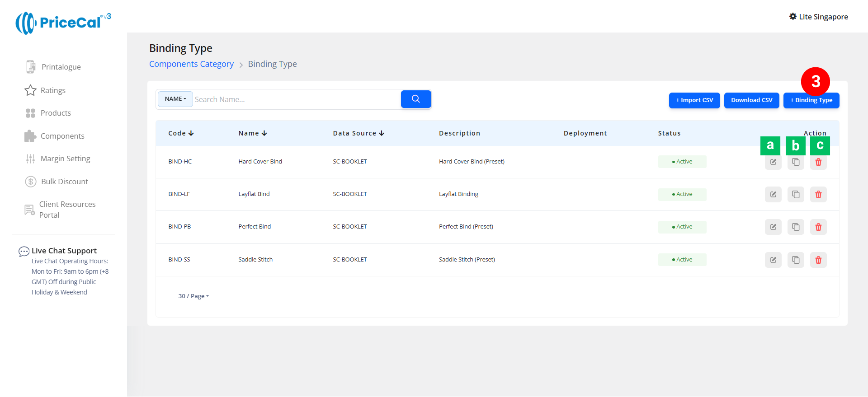Duplicate the Layflat Bind row
This screenshot has width=868, height=397.
coord(796,195)
